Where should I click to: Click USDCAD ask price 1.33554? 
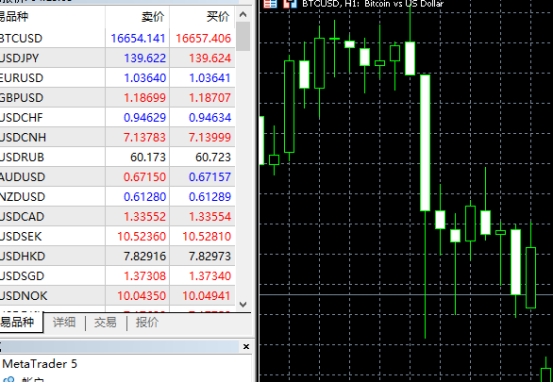click(210, 216)
